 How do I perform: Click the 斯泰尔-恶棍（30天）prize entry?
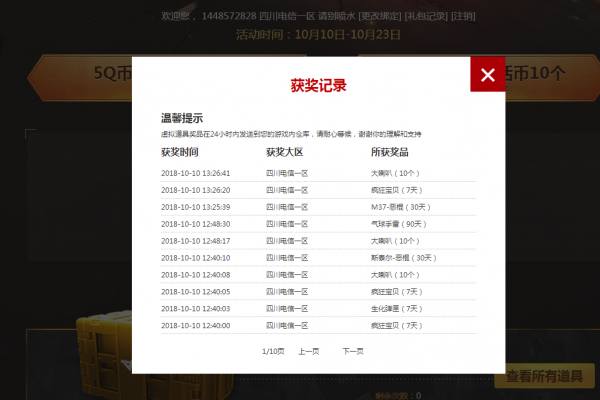coord(404,258)
